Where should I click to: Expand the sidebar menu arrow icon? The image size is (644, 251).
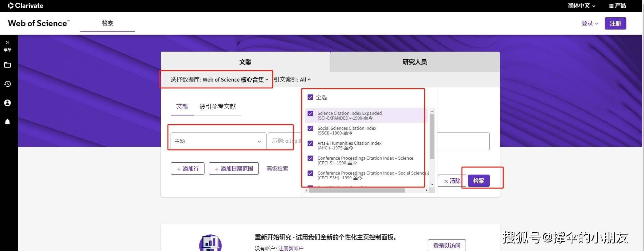pos(7,42)
